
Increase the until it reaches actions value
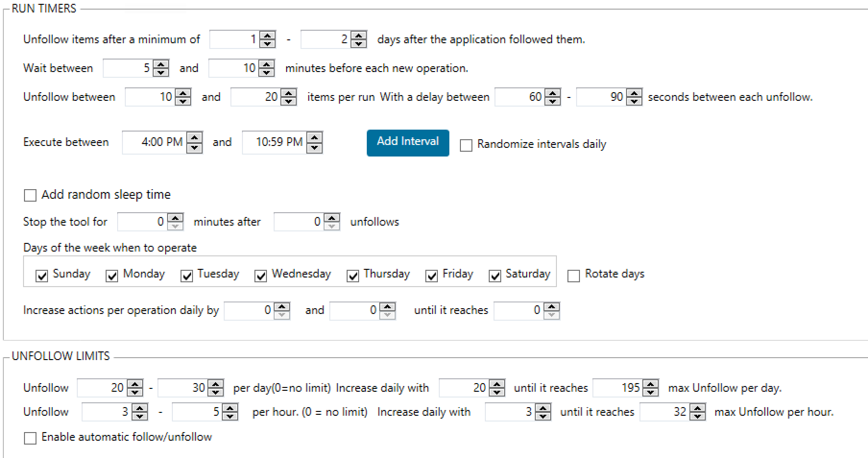point(552,306)
